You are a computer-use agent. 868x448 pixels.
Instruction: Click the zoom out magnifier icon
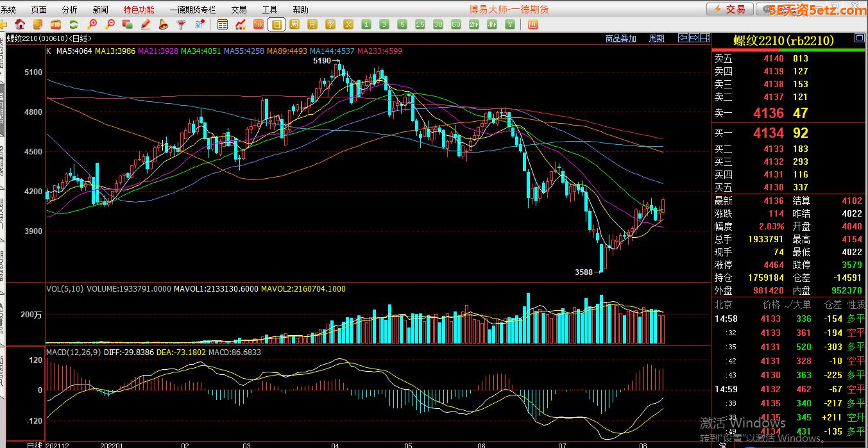coord(110,24)
